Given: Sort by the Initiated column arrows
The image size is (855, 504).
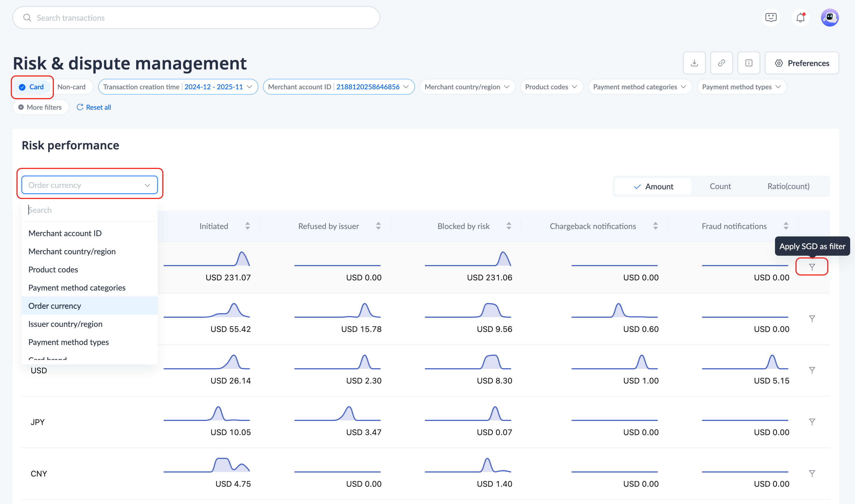Looking at the screenshot, I should coord(247,226).
